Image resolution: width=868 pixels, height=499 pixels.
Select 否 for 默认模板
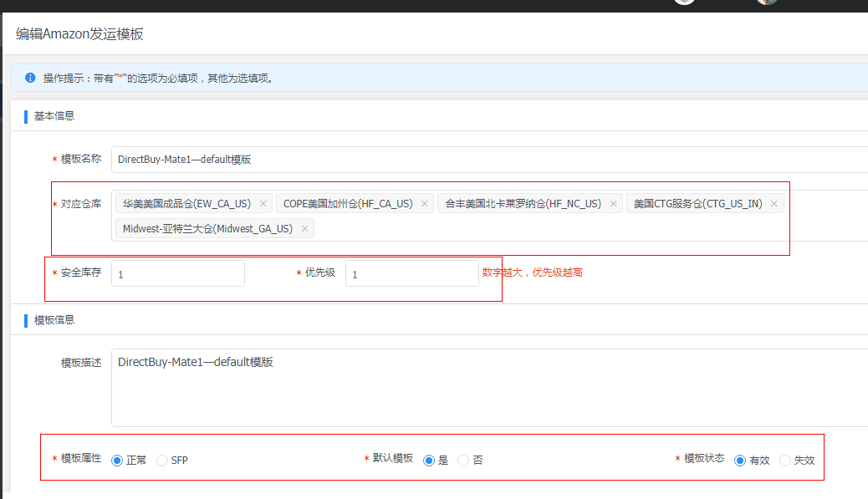coord(463,461)
